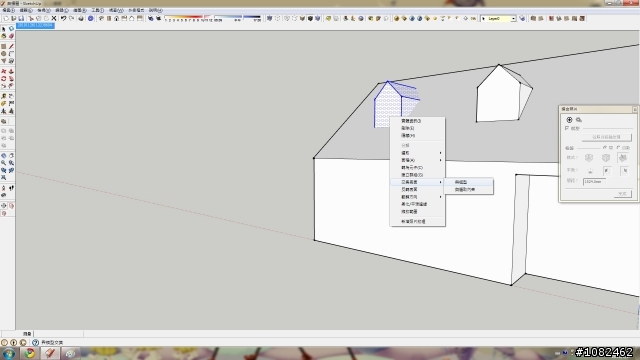The height and width of the screenshot is (360, 640).
Task: Select the arrow Select tool
Action: click(x=4, y=29)
